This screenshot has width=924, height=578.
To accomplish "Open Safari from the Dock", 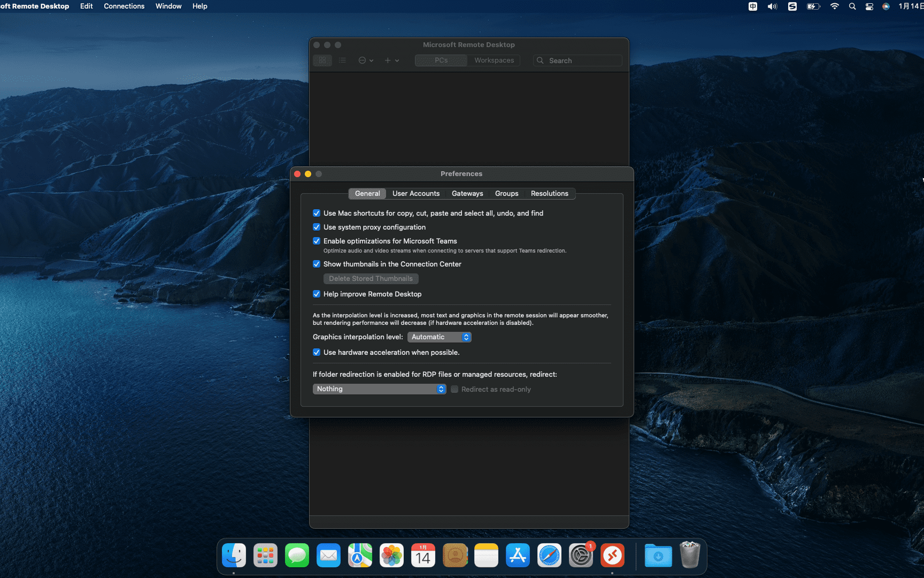I will click(x=549, y=556).
